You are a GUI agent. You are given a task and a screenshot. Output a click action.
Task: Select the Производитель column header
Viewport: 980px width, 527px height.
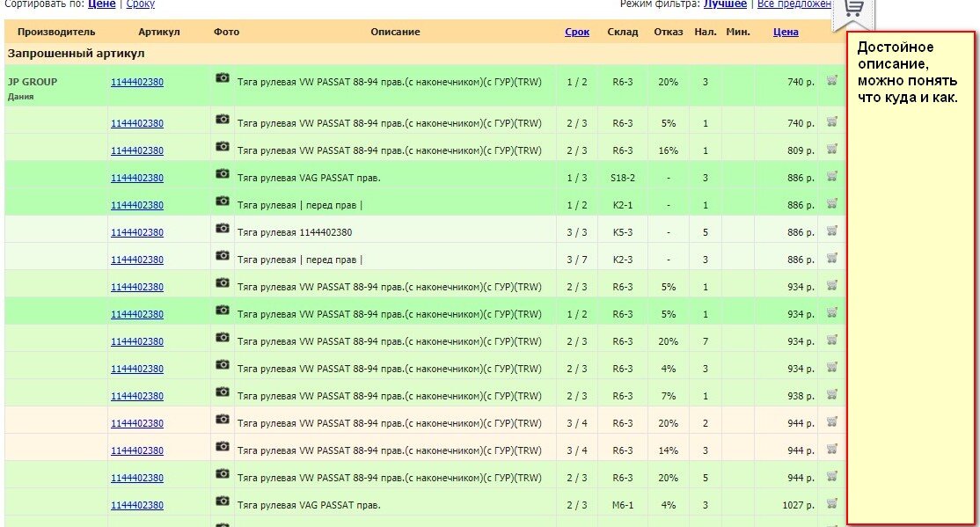point(56,32)
